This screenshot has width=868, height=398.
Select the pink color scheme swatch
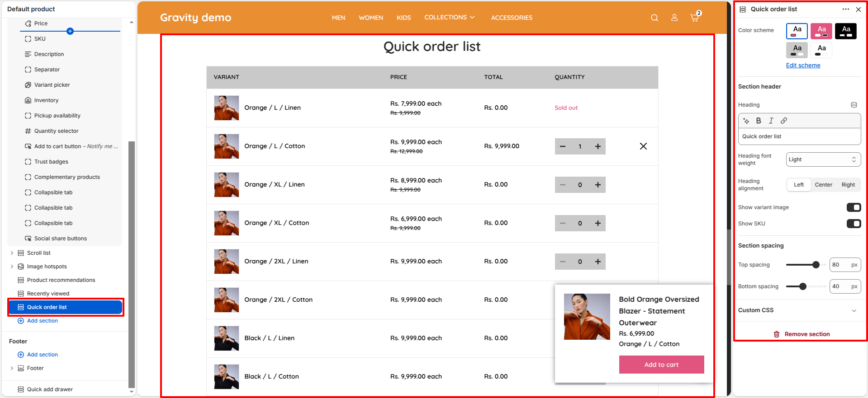[x=821, y=31]
